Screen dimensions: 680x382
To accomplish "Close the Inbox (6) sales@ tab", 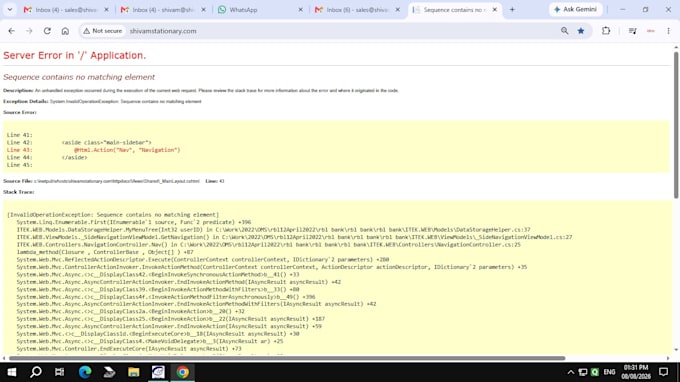I will point(398,10).
